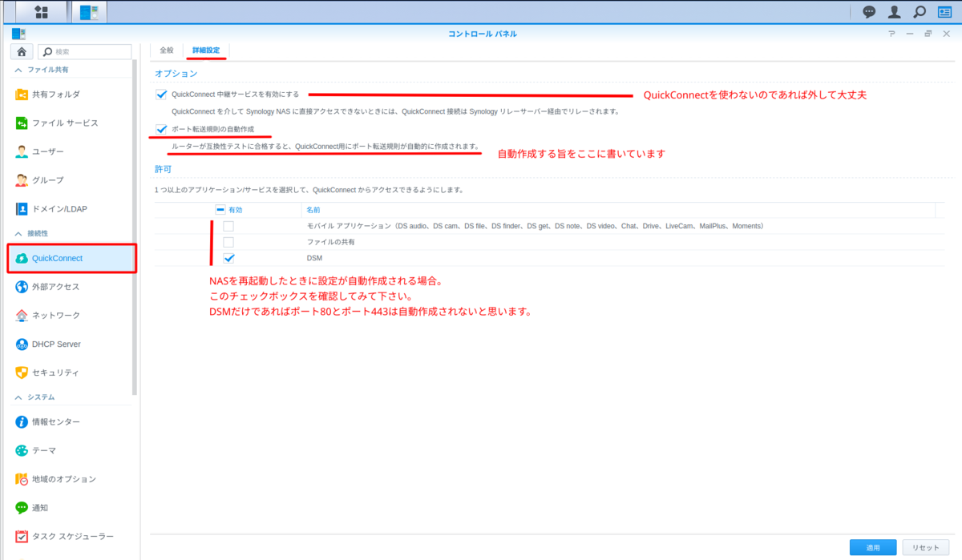
Task: Select the QuickConnect cloud icon
Action: click(x=22, y=258)
